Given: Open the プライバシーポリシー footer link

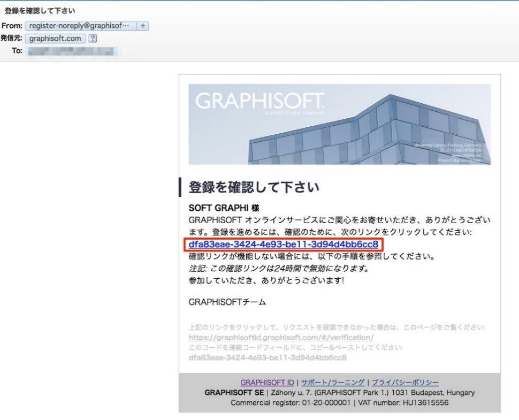Looking at the screenshot, I should [x=405, y=383].
